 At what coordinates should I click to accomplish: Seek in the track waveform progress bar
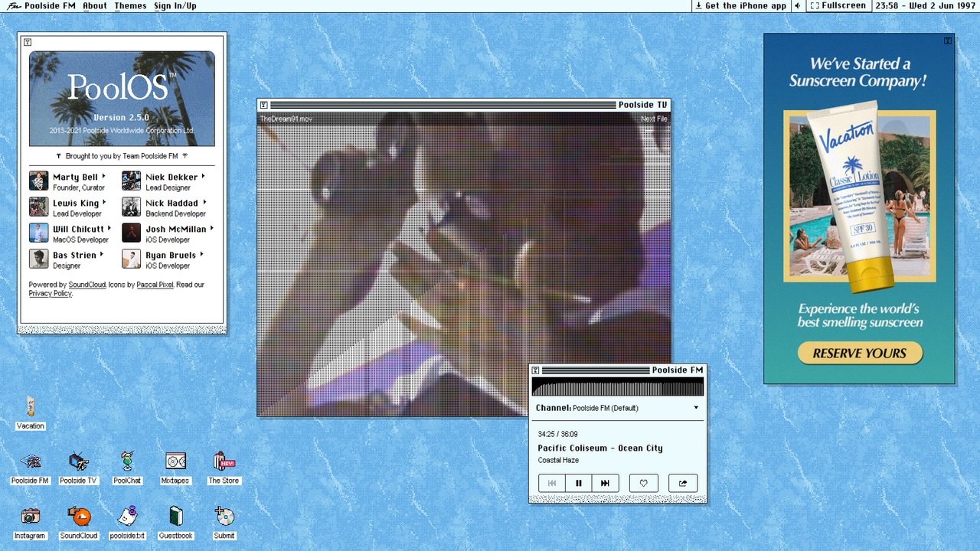617,386
